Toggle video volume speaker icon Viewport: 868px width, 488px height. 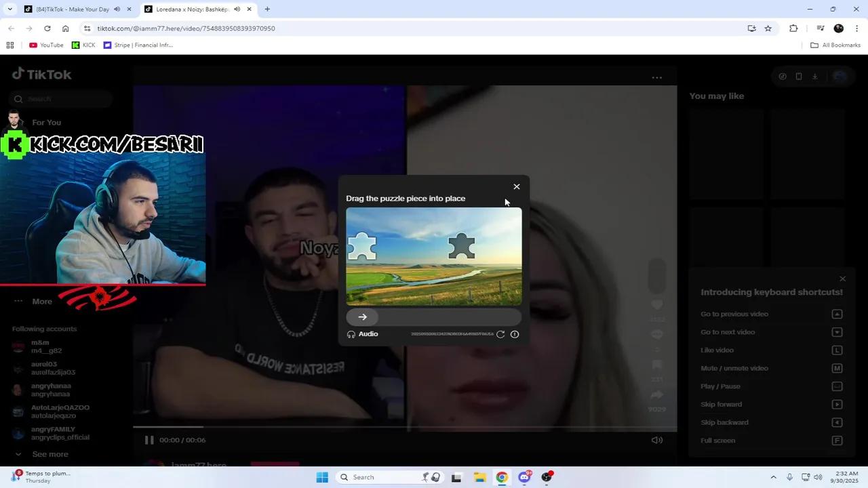coord(656,440)
